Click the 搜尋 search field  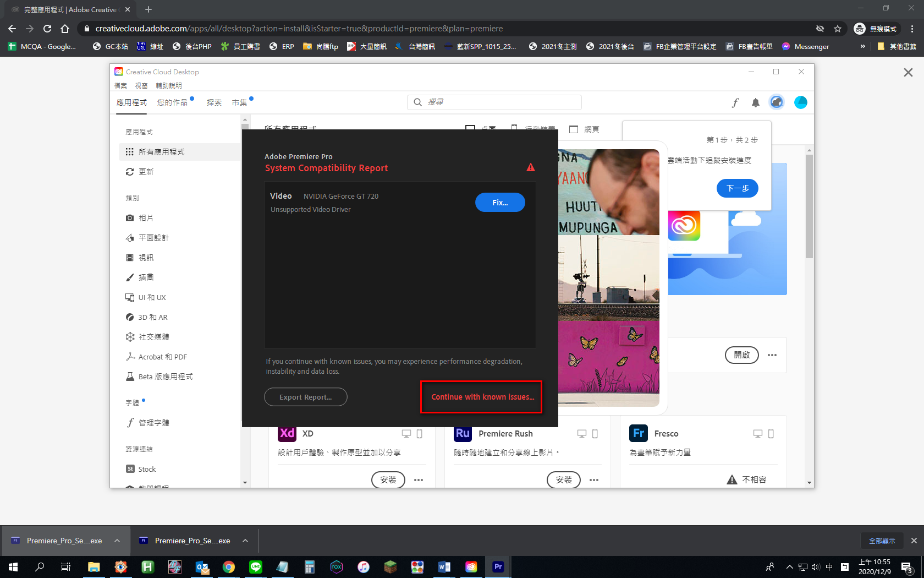(x=495, y=102)
